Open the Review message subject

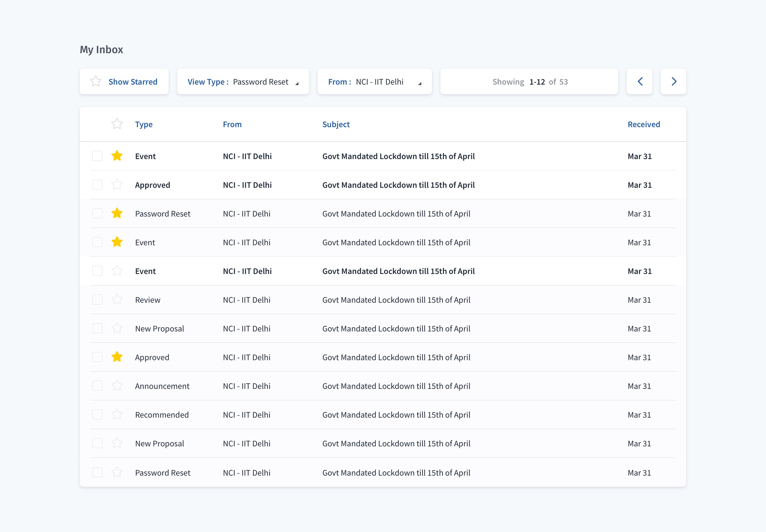396,300
